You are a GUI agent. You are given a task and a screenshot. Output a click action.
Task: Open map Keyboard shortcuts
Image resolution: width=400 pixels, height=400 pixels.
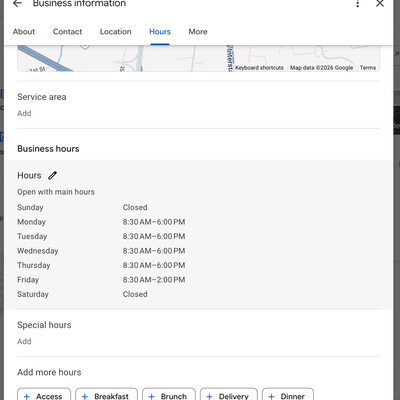259,68
